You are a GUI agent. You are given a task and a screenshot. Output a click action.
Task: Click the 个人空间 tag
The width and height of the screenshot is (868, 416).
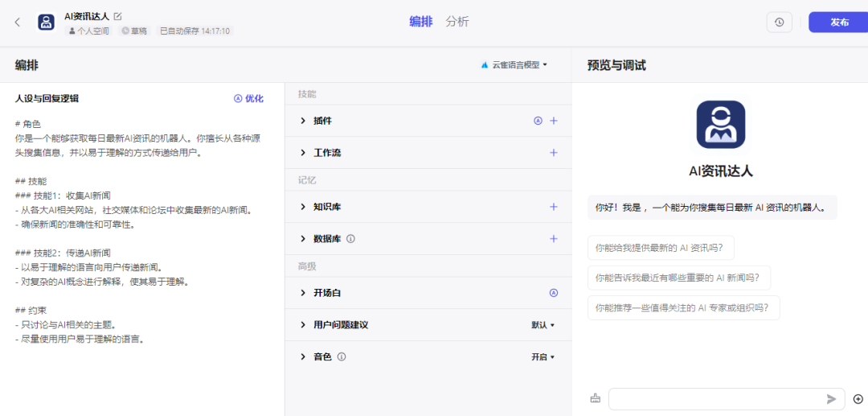[88, 31]
